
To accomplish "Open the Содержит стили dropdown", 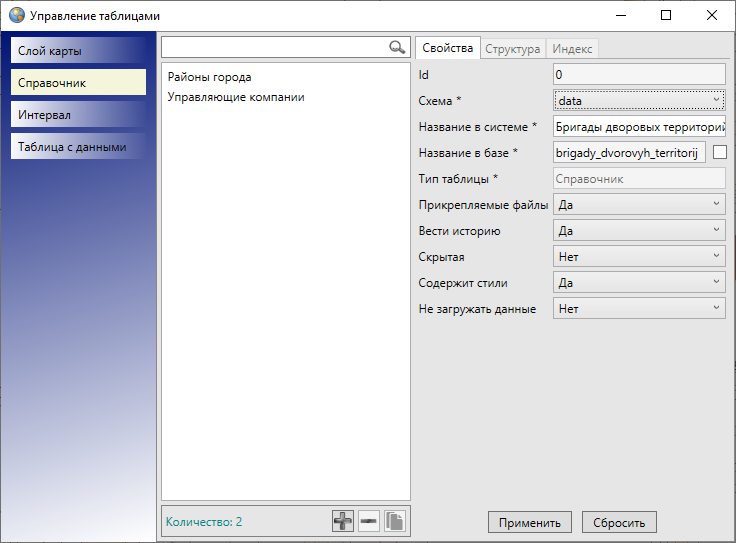I will pos(639,283).
